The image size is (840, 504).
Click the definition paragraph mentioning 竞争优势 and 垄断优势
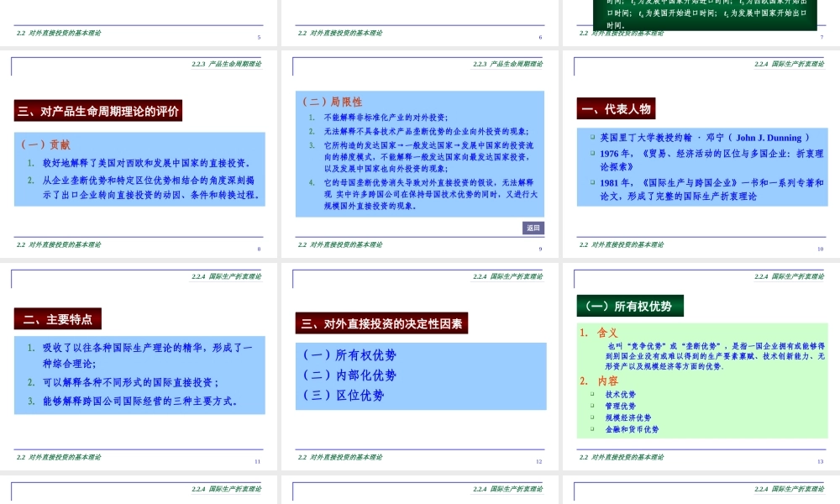pos(715,356)
